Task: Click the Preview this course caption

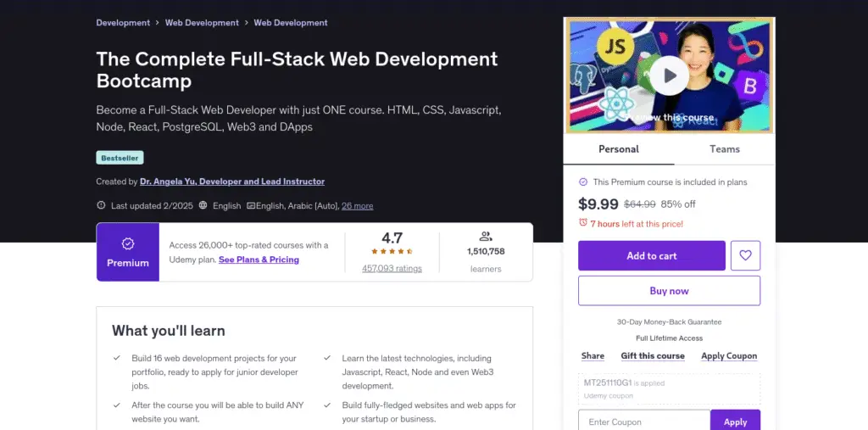Action: point(670,118)
